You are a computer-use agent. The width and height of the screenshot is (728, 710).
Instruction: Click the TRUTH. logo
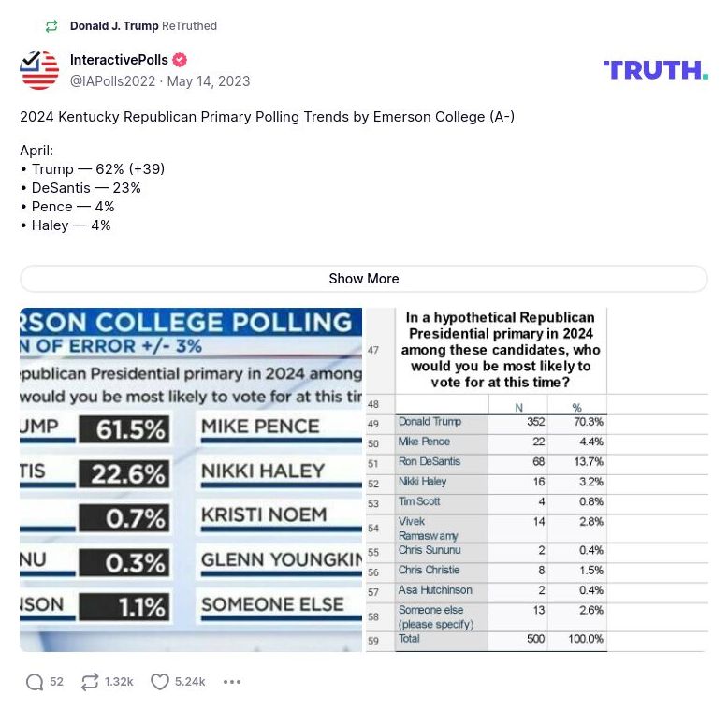point(655,70)
